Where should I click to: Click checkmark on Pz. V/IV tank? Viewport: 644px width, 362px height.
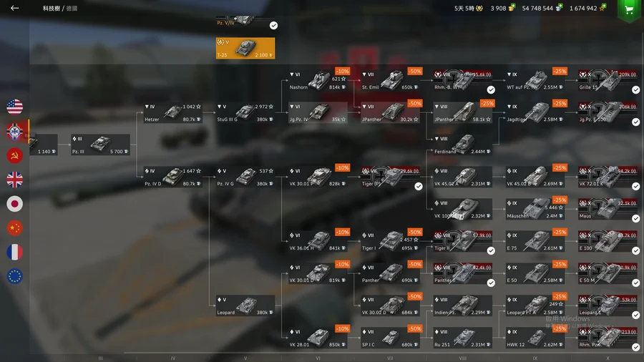click(273, 26)
